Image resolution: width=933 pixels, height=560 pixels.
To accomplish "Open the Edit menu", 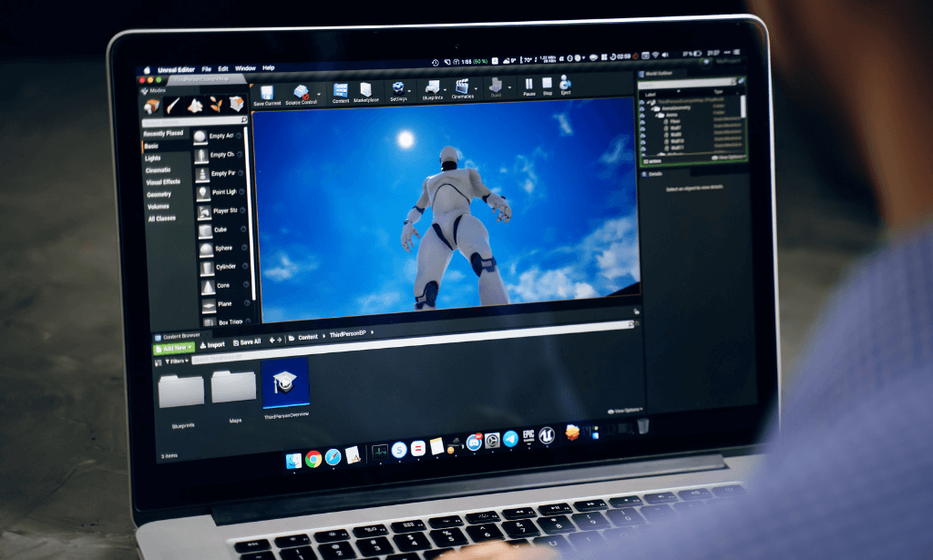I will pos(223,69).
